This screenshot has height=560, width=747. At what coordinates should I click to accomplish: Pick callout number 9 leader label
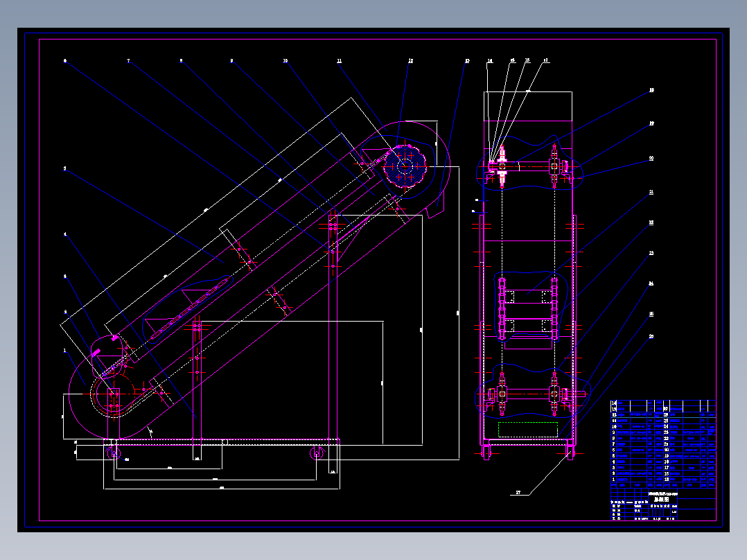pos(231,60)
